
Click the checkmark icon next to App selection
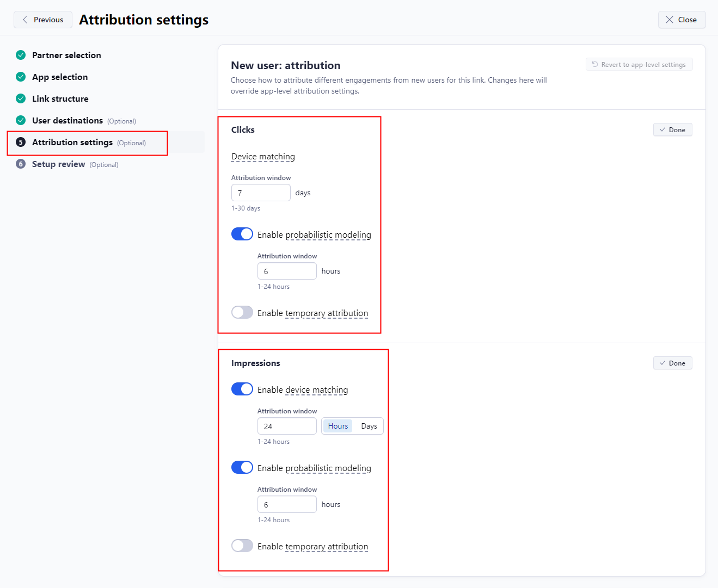click(x=20, y=77)
